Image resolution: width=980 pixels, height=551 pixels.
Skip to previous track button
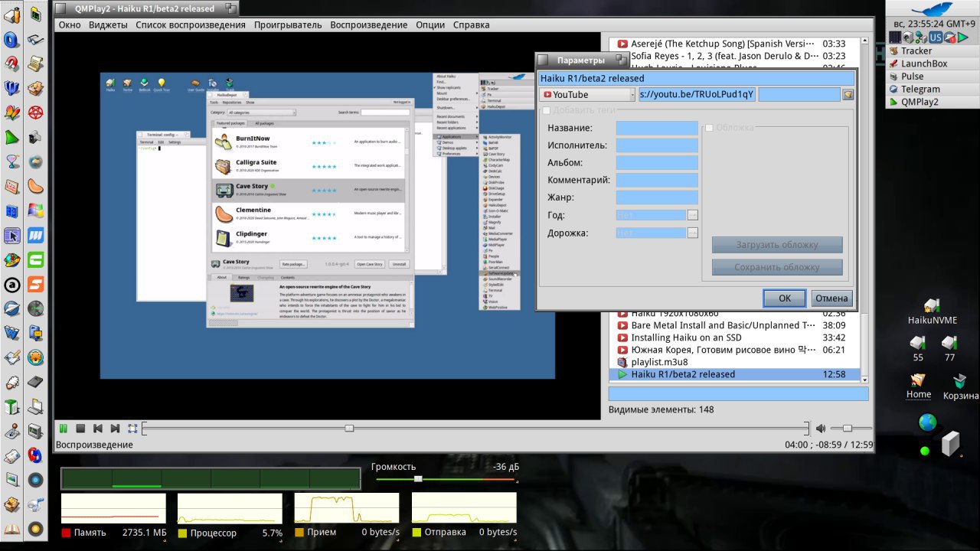pos(98,429)
